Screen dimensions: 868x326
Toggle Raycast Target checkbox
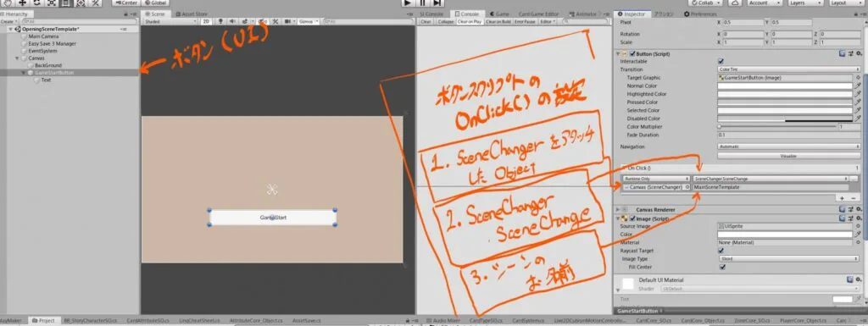pos(721,251)
